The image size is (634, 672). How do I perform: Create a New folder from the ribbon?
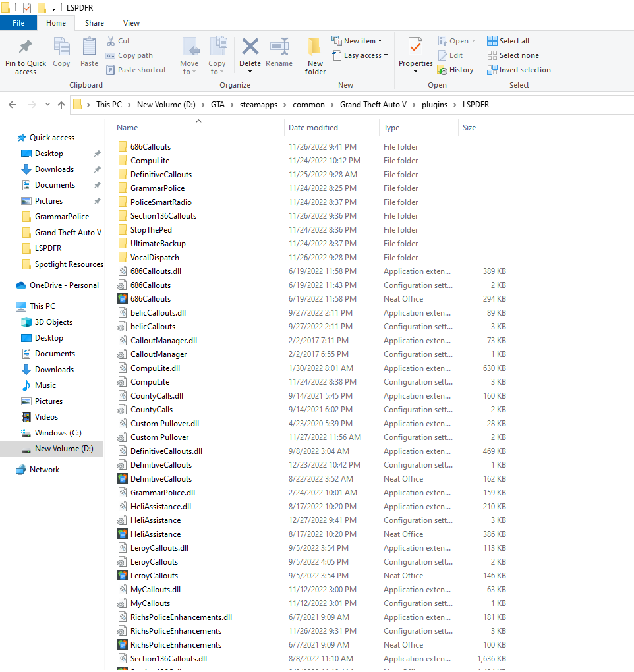[315, 56]
